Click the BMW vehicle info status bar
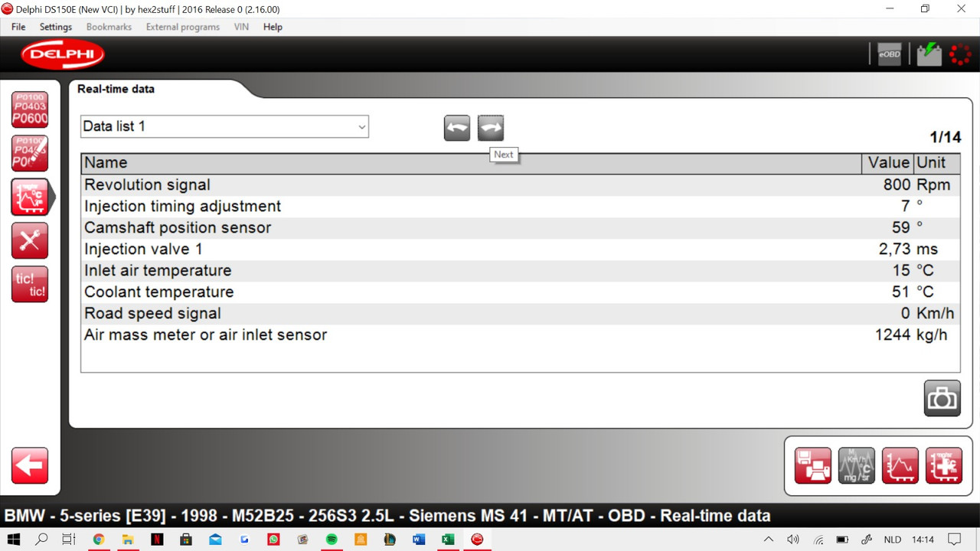 (x=387, y=515)
